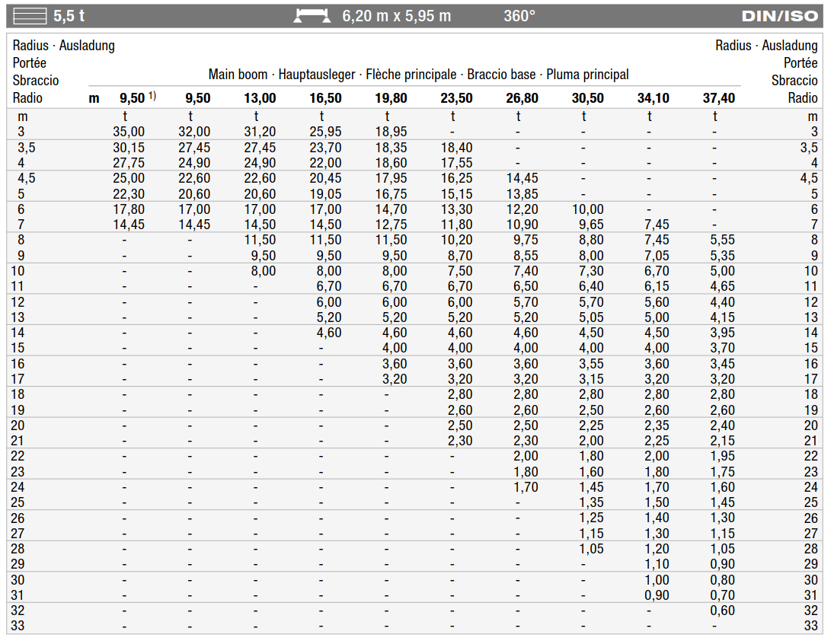Select the 13,00 boom length column header
The height and width of the screenshot is (644, 834).
point(260,98)
